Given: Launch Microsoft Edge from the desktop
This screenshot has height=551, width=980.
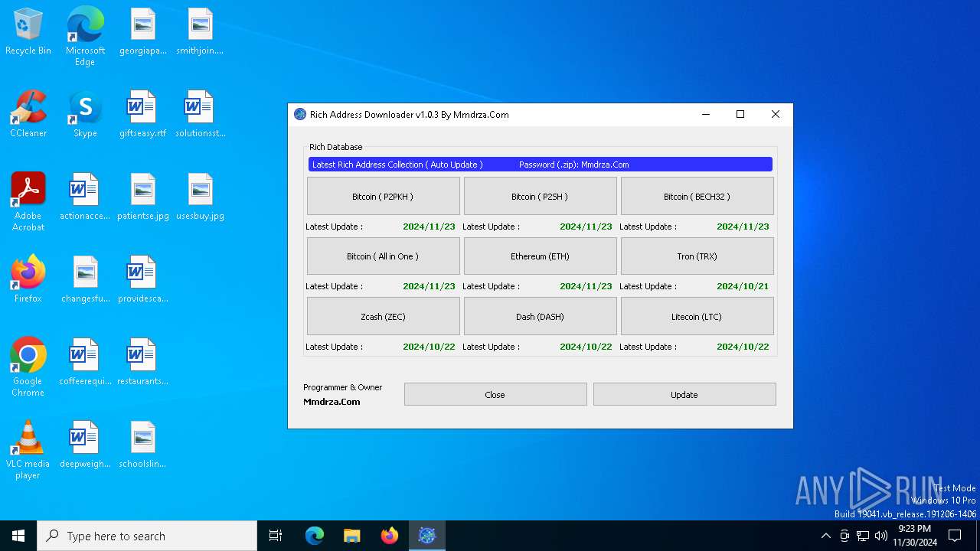Looking at the screenshot, I should tap(85, 37).
